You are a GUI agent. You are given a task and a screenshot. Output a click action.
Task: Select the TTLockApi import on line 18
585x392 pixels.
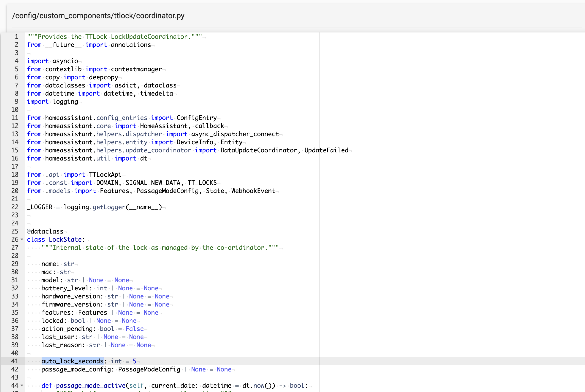pos(105,174)
